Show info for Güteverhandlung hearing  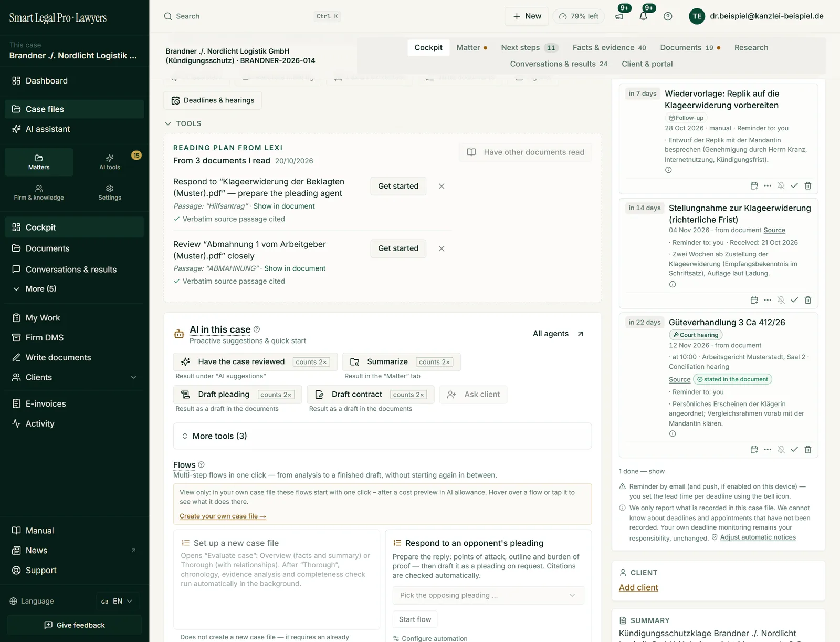(673, 434)
